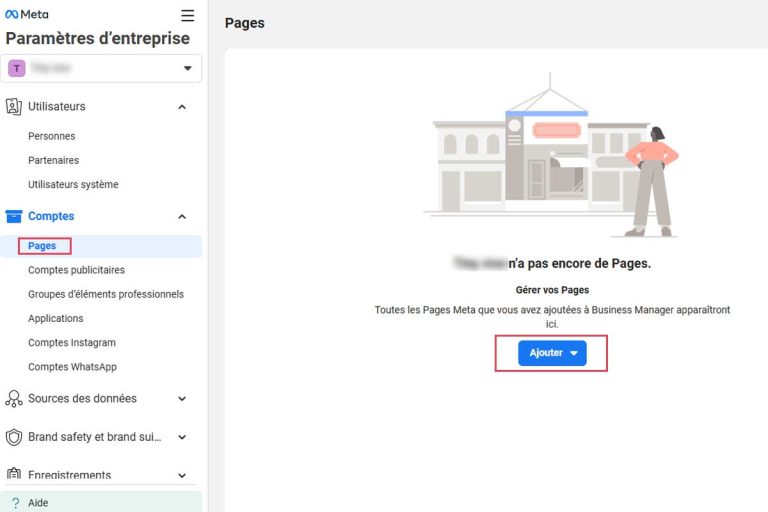Viewport: 768px width, 512px height.
Task: Click the Enregistrements section label
Action: coord(70,475)
